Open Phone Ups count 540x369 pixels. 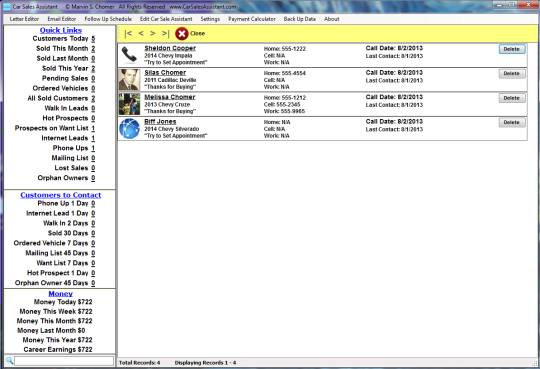(x=93, y=148)
